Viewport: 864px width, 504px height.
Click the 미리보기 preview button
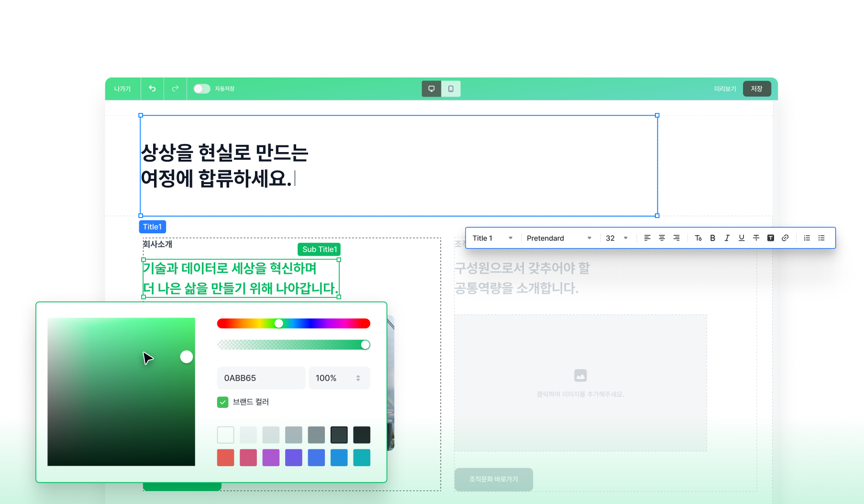(x=725, y=88)
